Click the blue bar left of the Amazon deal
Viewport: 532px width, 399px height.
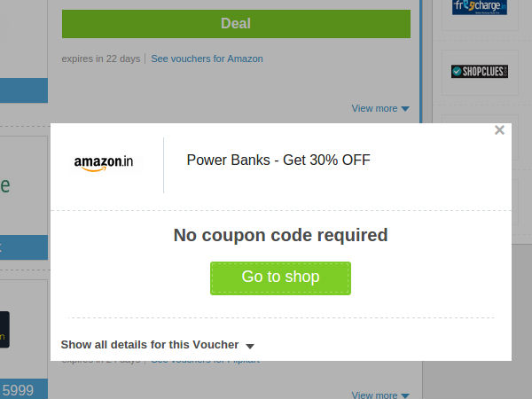tap(24, 90)
